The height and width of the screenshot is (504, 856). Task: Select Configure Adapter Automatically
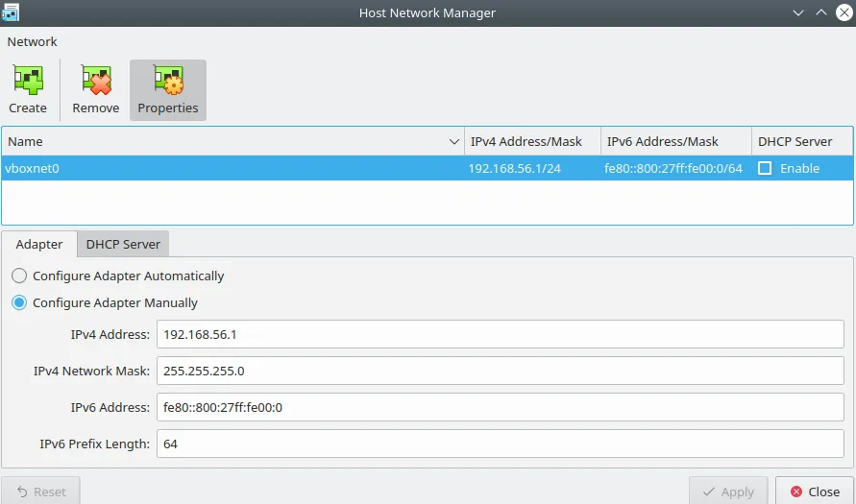[19, 276]
